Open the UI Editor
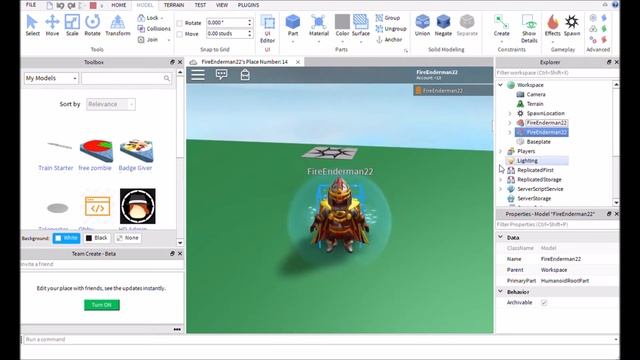Screen dimensions: 640x360 (267, 29)
